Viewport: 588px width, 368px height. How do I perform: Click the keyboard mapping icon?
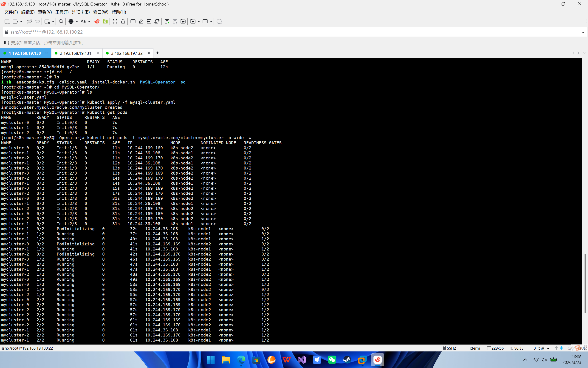(x=133, y=21)
